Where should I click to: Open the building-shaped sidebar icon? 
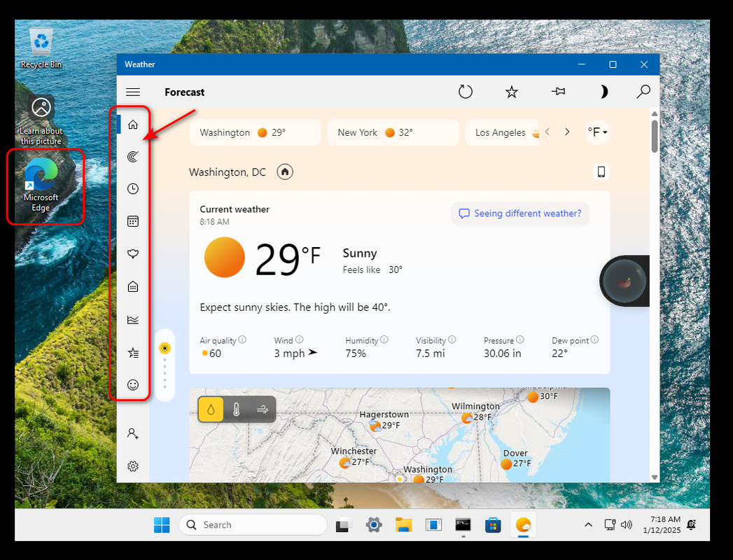point(133,286)
